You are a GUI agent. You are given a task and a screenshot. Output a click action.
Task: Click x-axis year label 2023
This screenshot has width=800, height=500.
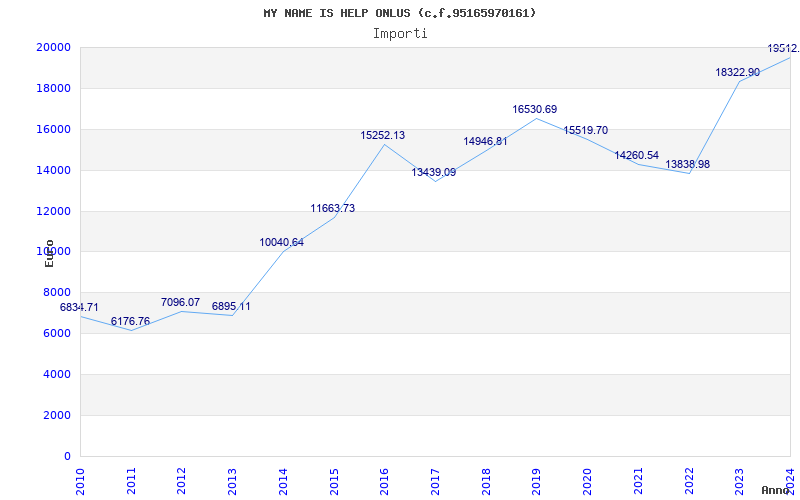(739, 482)
